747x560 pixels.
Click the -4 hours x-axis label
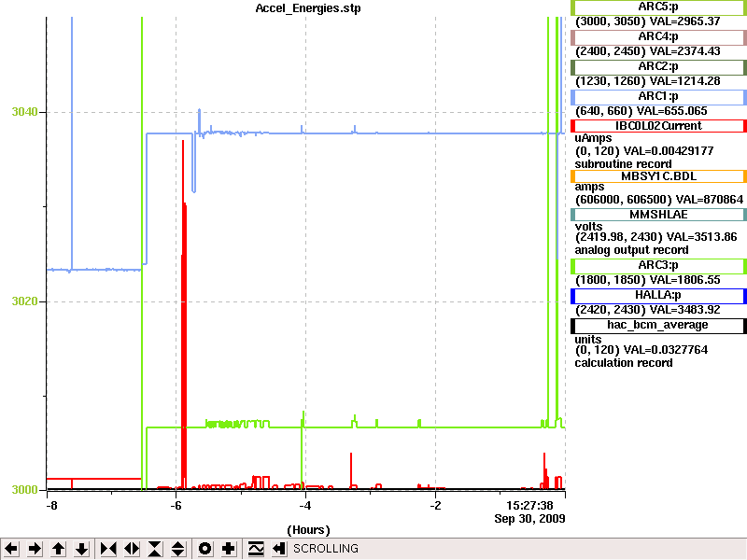point(305,506)
